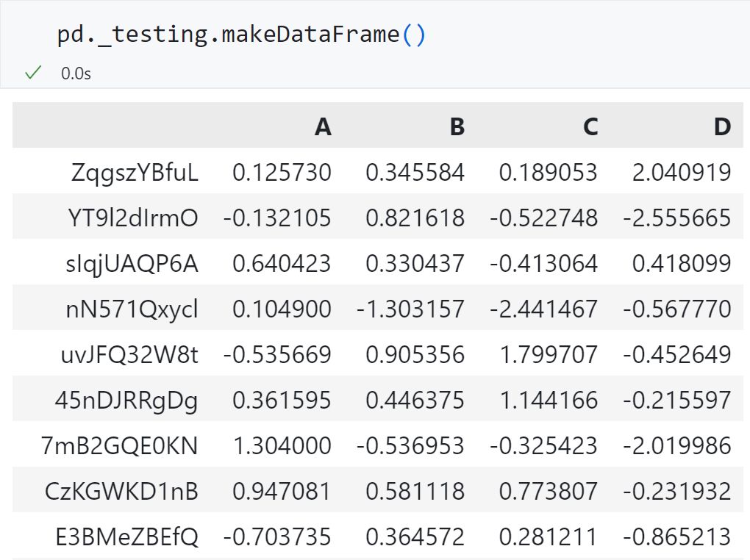Click cell value -2.019986
This screenshot has height=560, width=750.
pyautogui.click(x=676, y=445)
